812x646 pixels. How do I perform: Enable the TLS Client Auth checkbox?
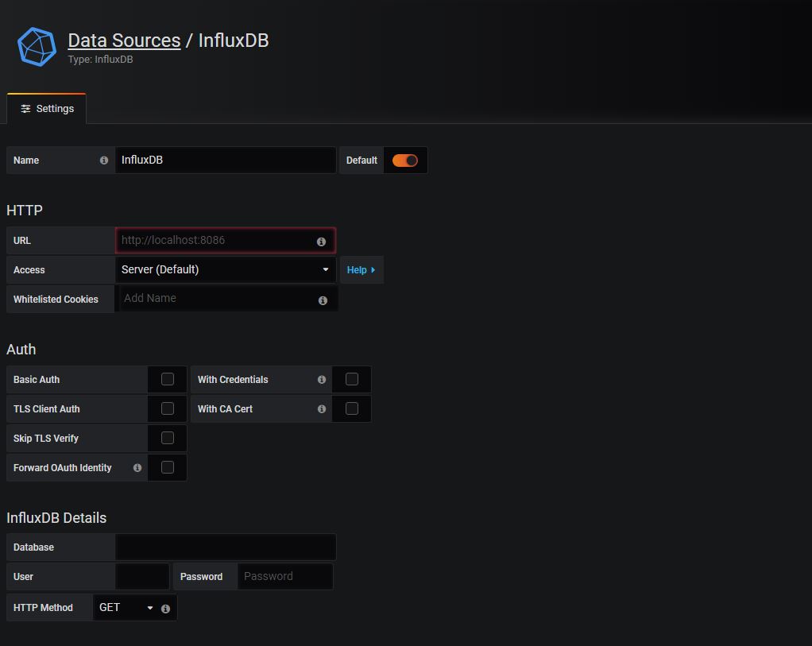pos(168,408)
